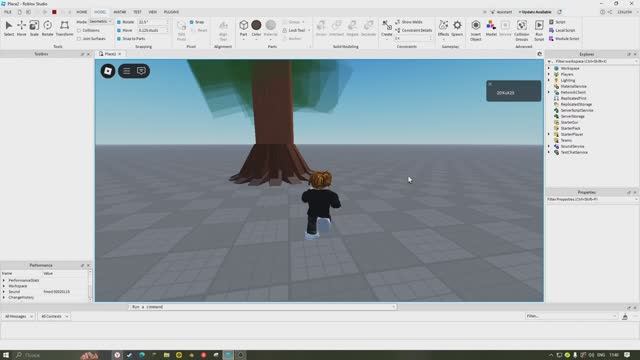Open File Explorer from the taskbar
Image resolution: width=640 pixels, height=360 pixels.
point(167,355)
